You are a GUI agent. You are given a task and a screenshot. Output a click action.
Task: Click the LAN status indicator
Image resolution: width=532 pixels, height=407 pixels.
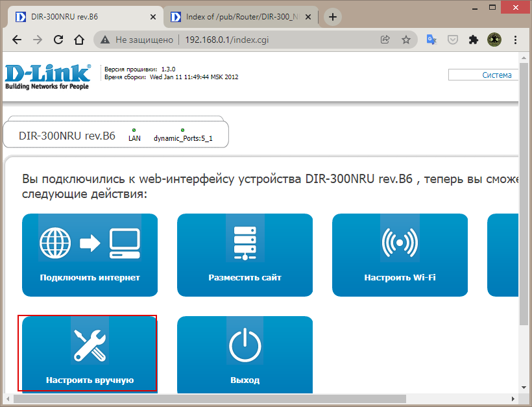click(x=134, y=135)
